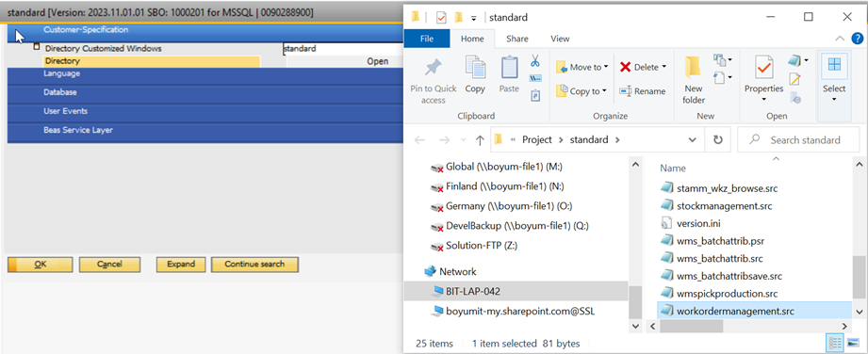Click Properties icon in quick access toolbar
The width and height of the screenshot is (868, 354).
tap(441, 17)
